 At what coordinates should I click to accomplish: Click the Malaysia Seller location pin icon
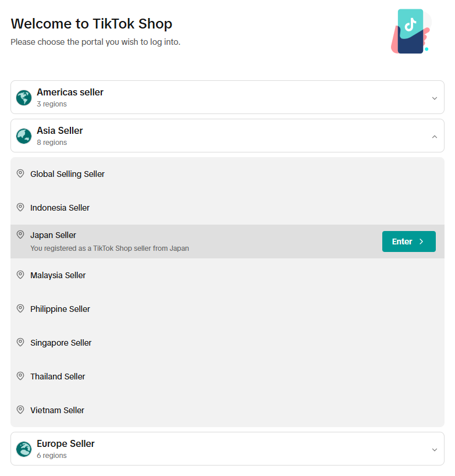[20, 275]
